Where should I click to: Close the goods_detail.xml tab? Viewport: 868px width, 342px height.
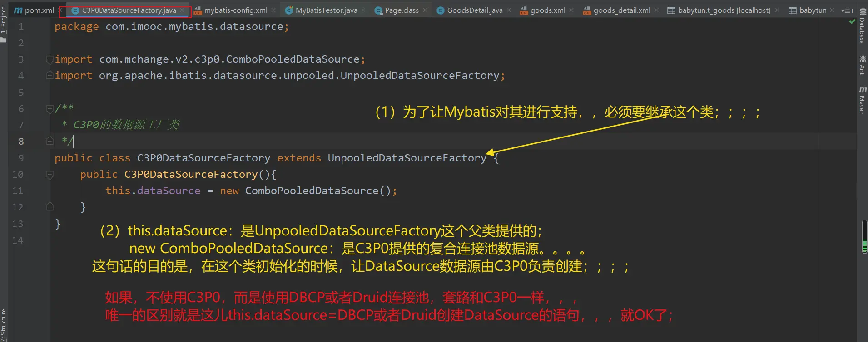[x=656, y=10]
